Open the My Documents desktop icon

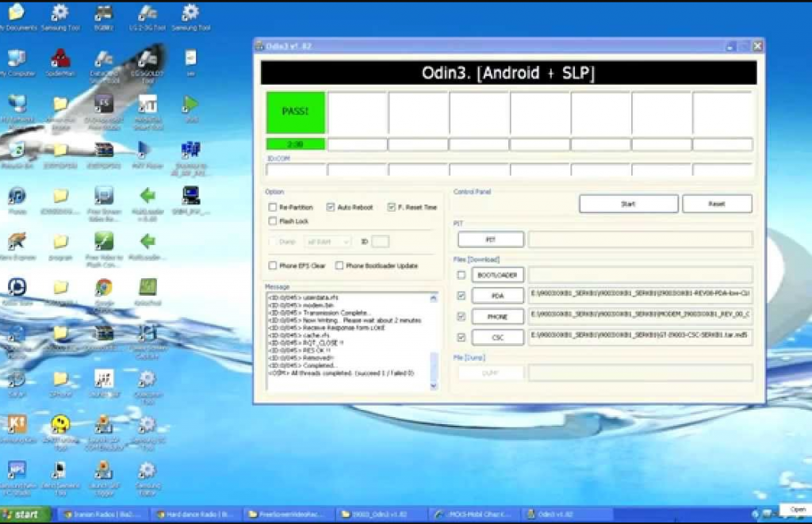coord(16,13)
